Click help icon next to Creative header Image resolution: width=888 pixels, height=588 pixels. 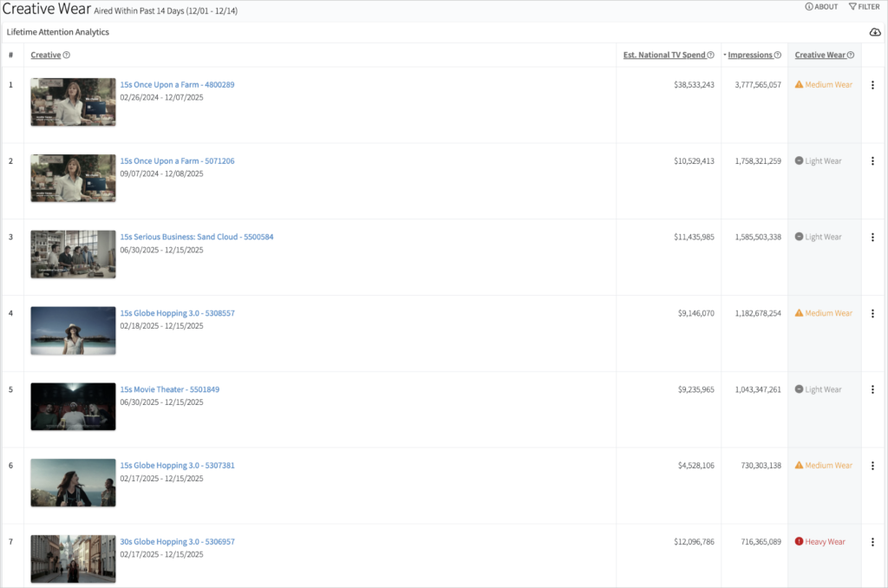click(67, 56)
